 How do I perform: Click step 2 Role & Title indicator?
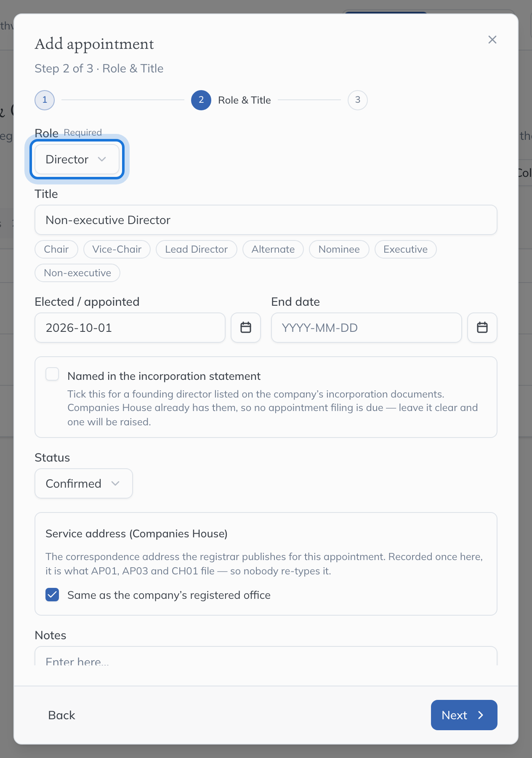[x=201, y=100]
